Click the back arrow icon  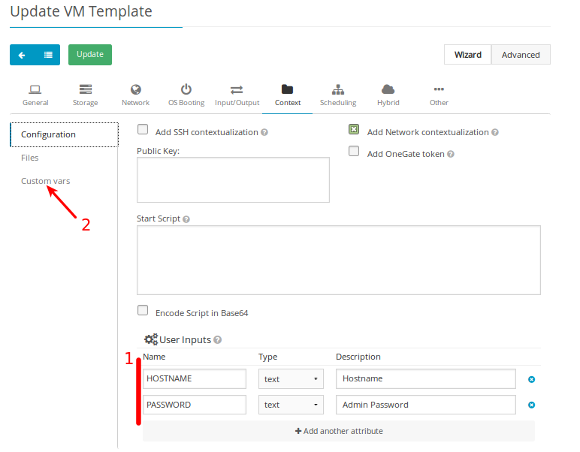click(x=22, y=55)
